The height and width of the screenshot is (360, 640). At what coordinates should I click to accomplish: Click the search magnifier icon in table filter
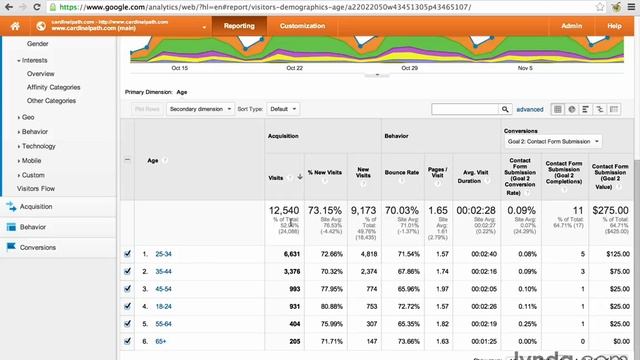(505, 109)
